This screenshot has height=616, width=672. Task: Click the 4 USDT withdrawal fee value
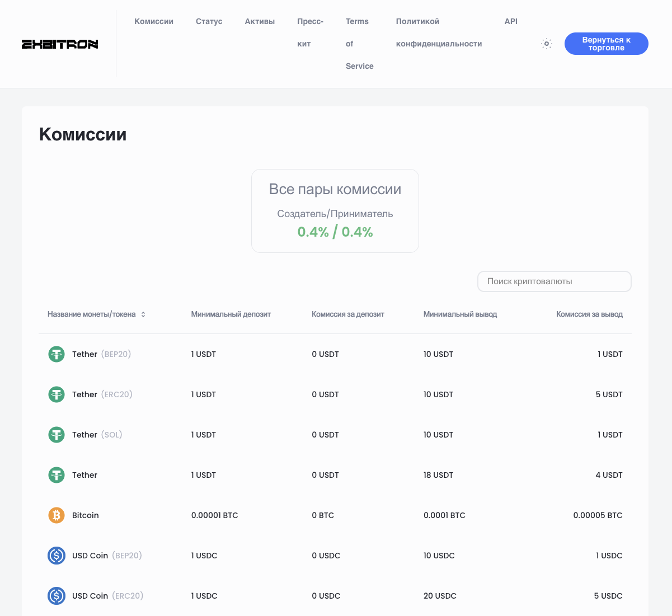pyautogui.click(x=609, y=475)
